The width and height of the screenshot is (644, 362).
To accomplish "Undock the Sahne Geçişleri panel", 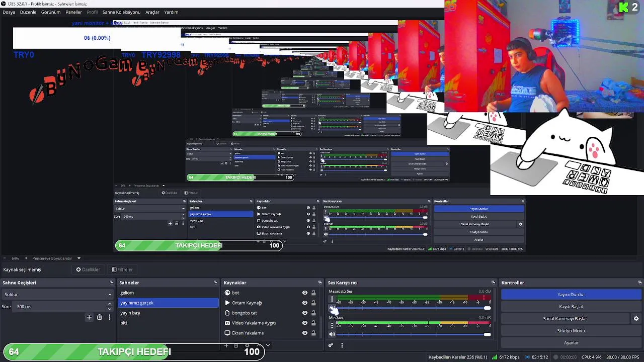I will (x=111, y=283).
